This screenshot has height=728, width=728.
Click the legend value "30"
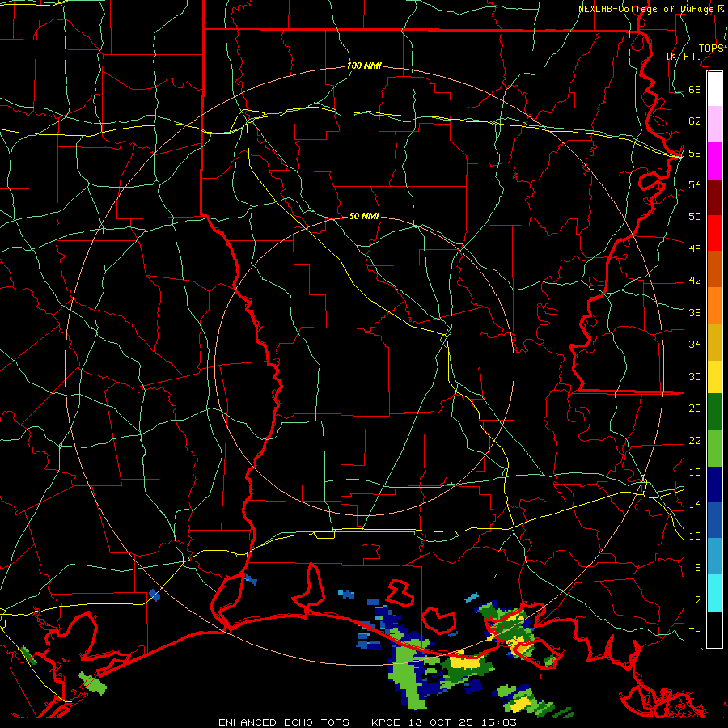tap(695, 376)
